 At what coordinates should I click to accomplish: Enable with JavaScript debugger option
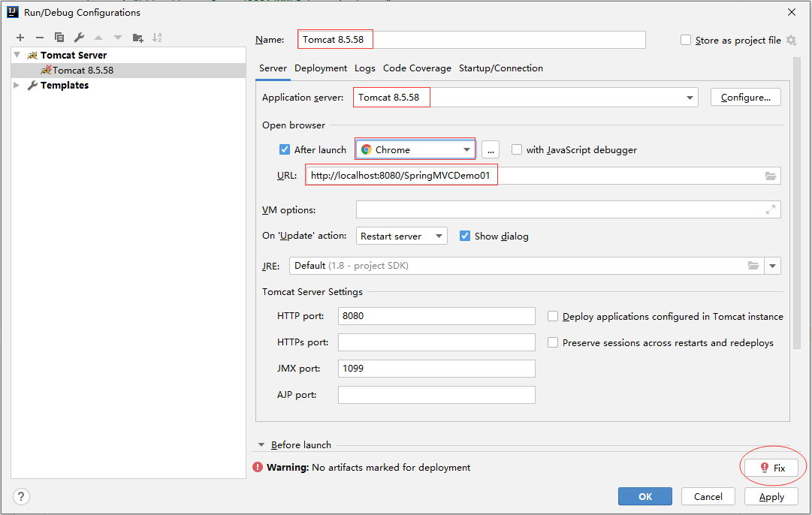(517, 149)
